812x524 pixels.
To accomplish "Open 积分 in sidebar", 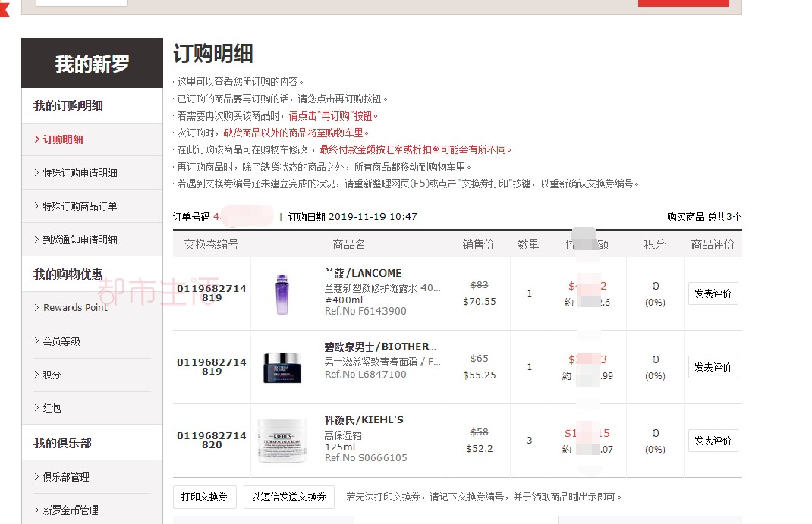I will pyautogui.click(x=52, y=375).
